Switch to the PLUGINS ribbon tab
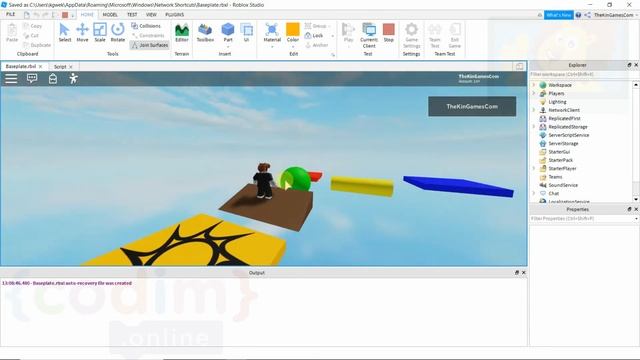This screenshot has width=640, height=360. [x=174, y=15]
